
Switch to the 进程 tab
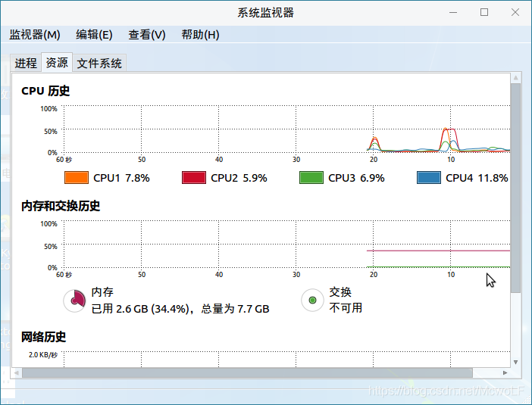point(26,63)
